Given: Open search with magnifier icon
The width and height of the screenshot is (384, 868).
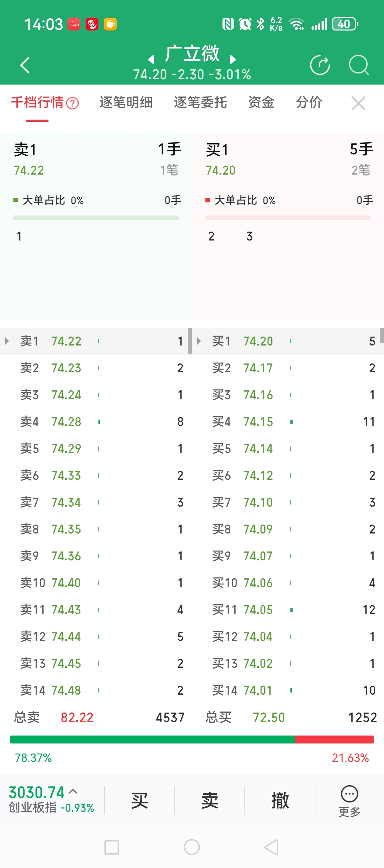Looking at the screenshot, I should [359, 65].
